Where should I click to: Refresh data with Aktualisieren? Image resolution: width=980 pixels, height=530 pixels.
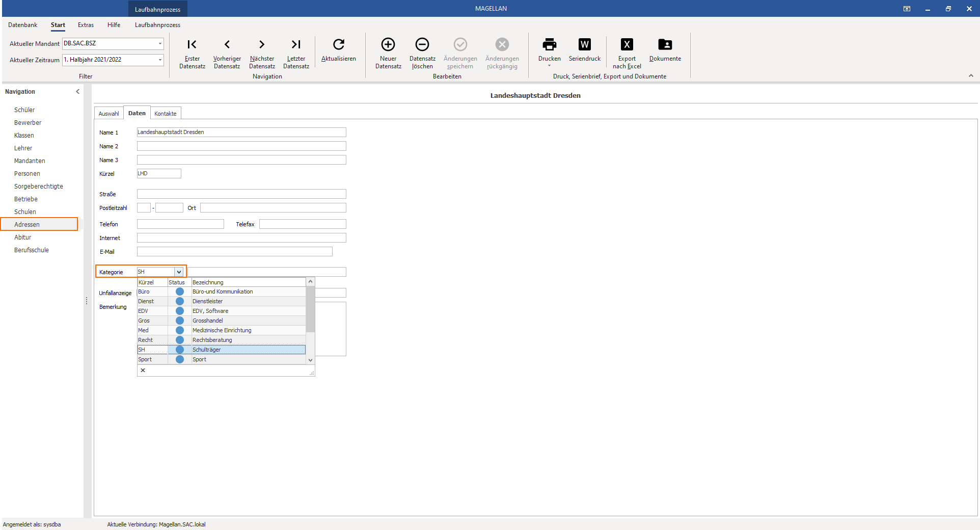339,50
